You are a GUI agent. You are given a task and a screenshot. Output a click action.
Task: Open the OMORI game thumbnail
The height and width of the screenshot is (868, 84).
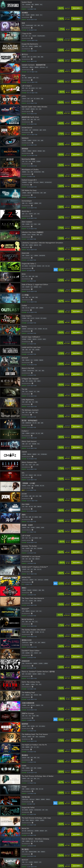(x=10, y=455)
